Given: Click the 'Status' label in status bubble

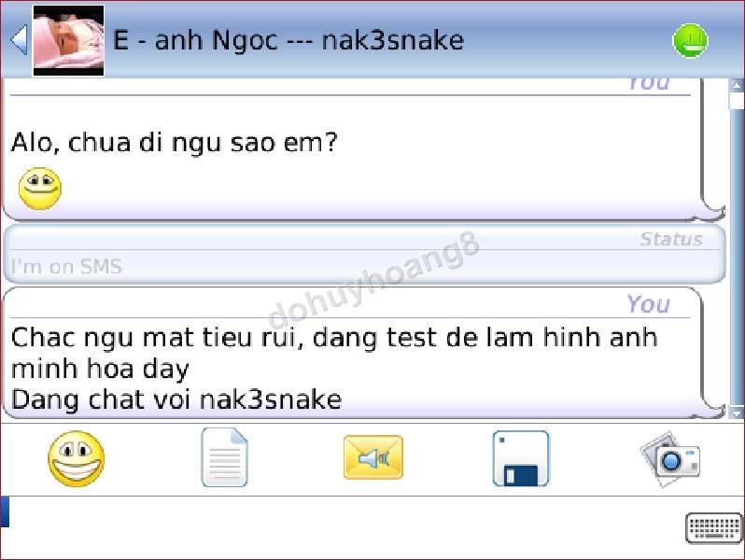Looking at the screenshot, I should coord(671,239).
